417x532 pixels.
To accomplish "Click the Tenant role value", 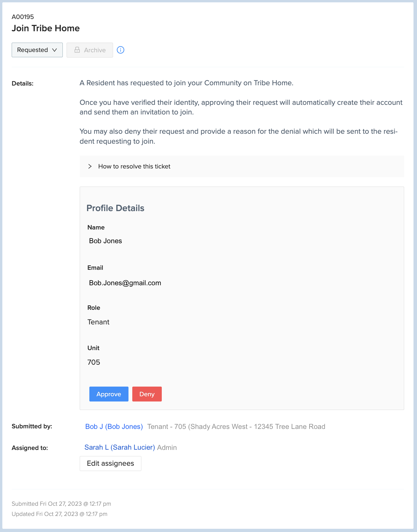I will click(98, 322).
